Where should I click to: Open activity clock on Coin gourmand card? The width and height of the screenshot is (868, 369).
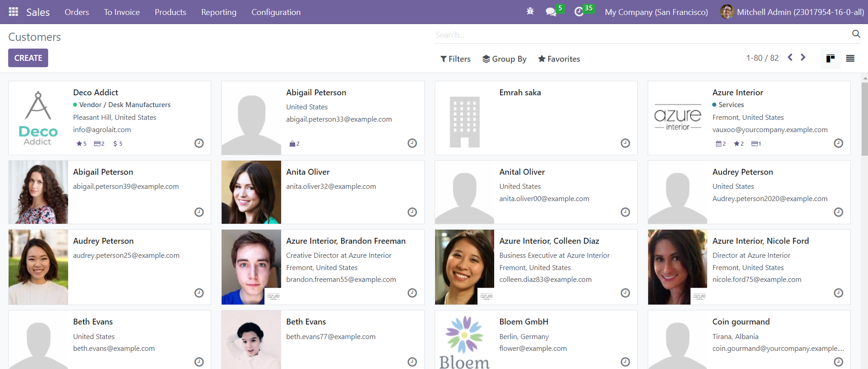(838, 362)
